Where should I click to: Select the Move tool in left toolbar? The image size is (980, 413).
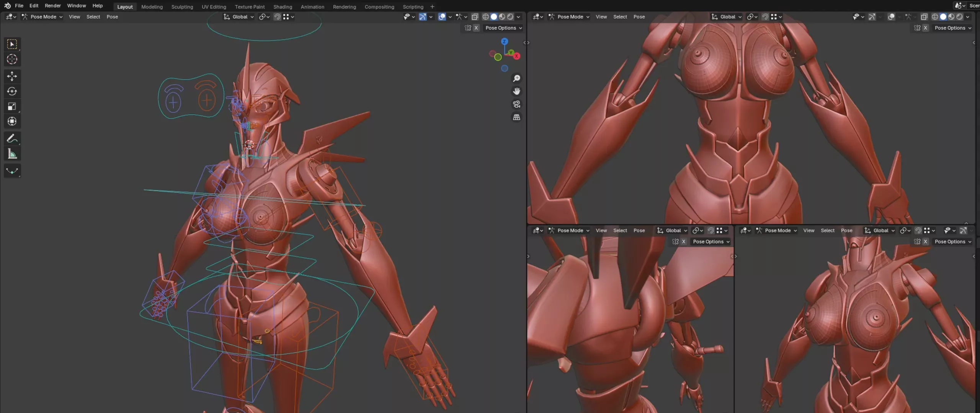[12, 76]
